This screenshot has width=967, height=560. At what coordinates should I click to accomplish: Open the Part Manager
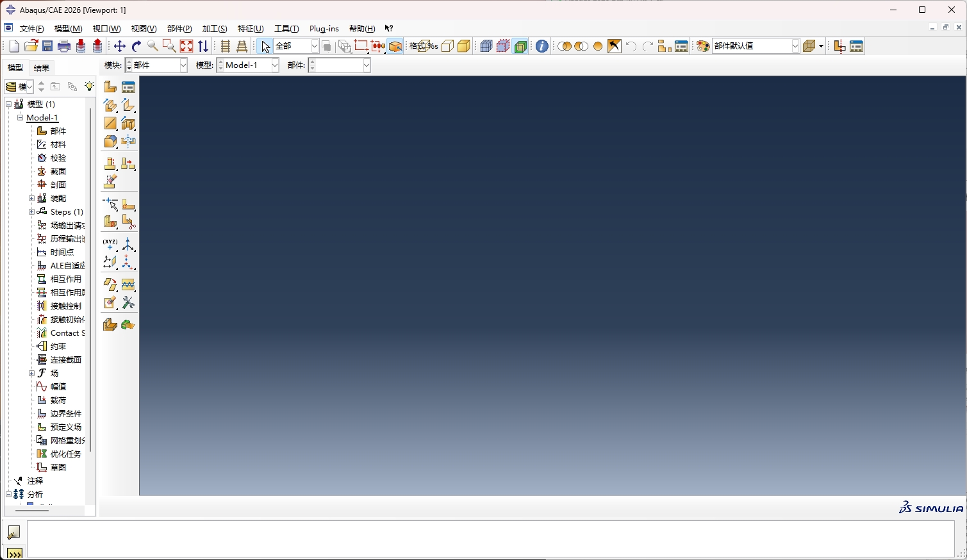[x=129, y=86]
